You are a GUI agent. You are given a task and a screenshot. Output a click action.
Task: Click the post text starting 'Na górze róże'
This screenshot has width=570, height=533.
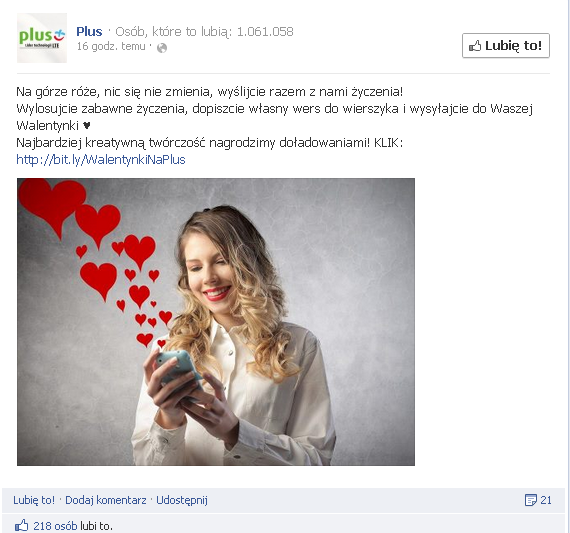click(x=209, y=92)
